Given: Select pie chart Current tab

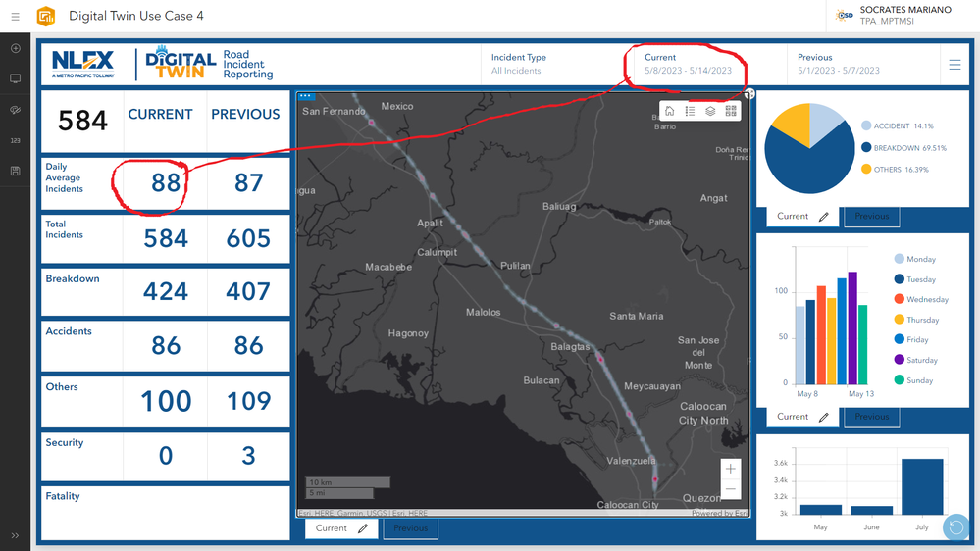Looking at the screenshot, I should tap(802, 216).
